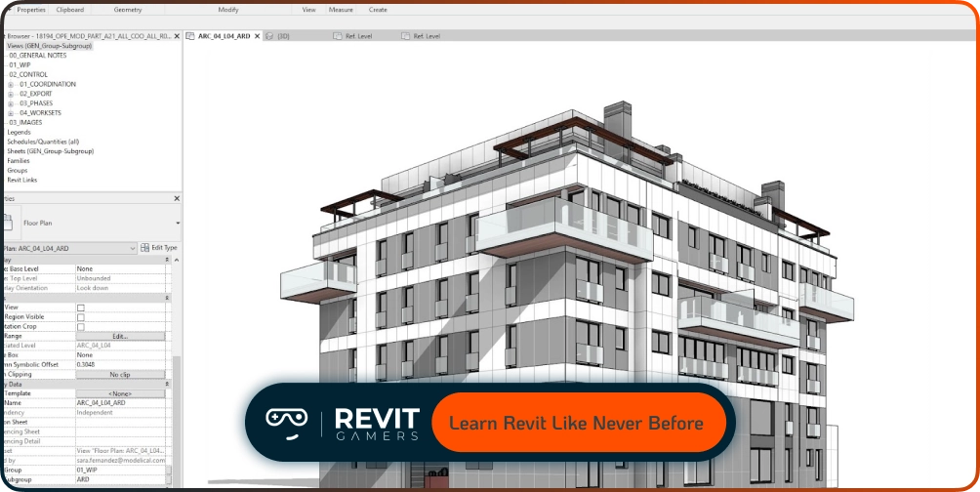Image resolution: width=980 pixels, height=492 pixels.
Task: Click the Associated Level value ARC_04_L04
Action: [120, 346]
